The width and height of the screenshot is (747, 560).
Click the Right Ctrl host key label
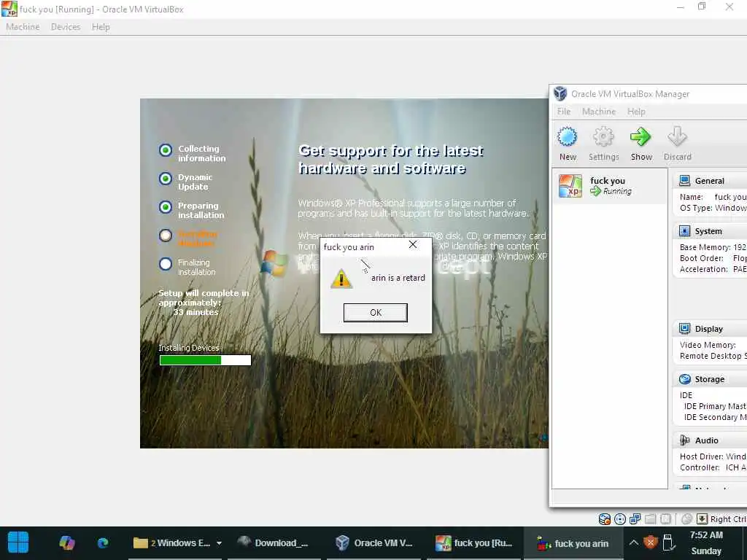tap(728, 519)
